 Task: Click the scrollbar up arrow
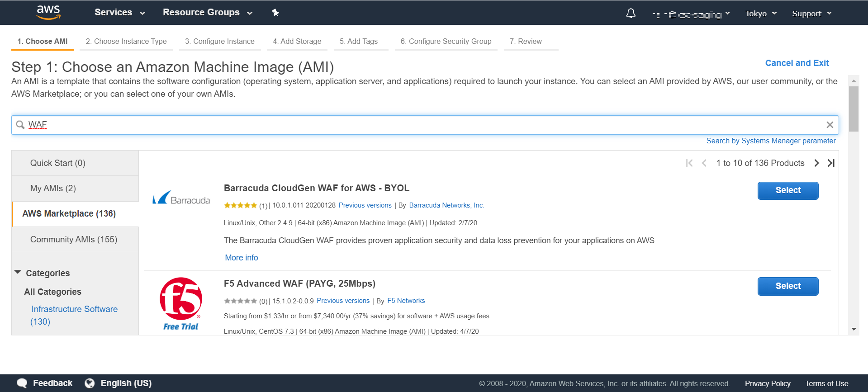pos(854,81)
